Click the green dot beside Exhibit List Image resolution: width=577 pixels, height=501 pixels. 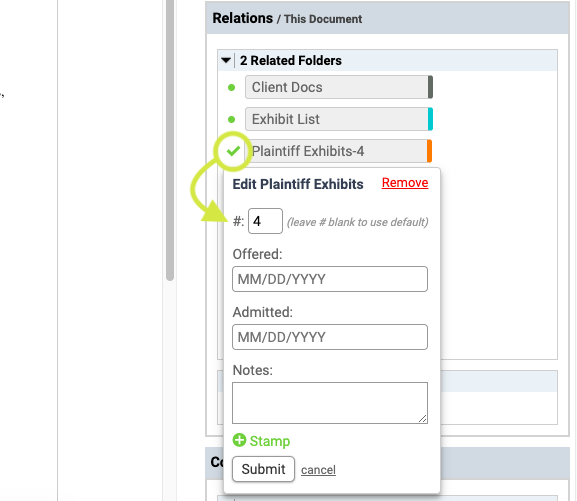point(231,120)
